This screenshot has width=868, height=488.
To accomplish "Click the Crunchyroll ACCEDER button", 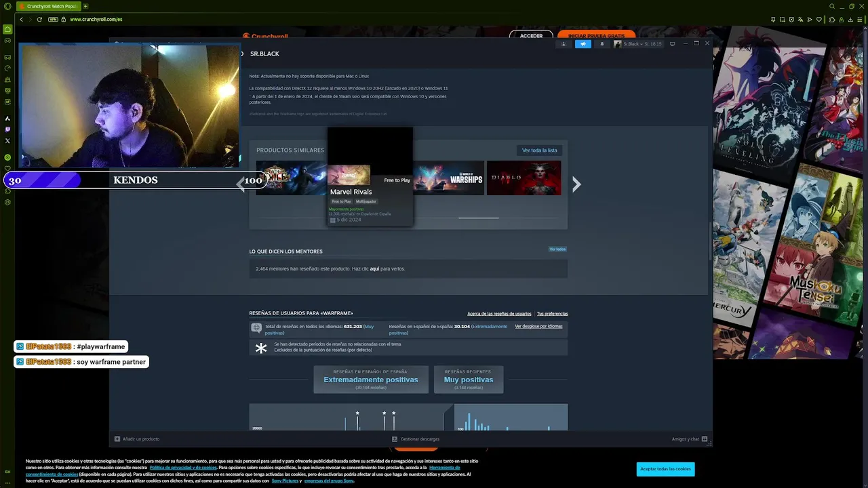I will pyautogui.click(x=531, y=36).
